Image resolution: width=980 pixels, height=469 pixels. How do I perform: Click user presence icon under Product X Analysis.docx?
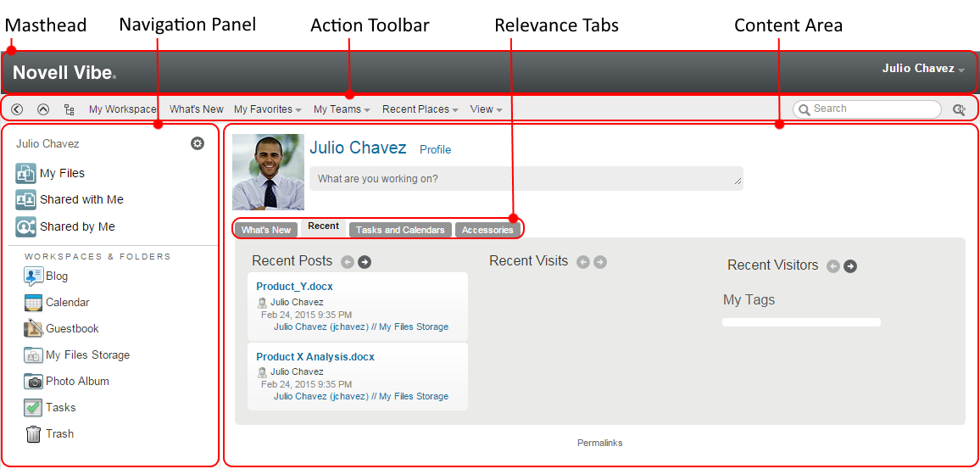(263, 372)
